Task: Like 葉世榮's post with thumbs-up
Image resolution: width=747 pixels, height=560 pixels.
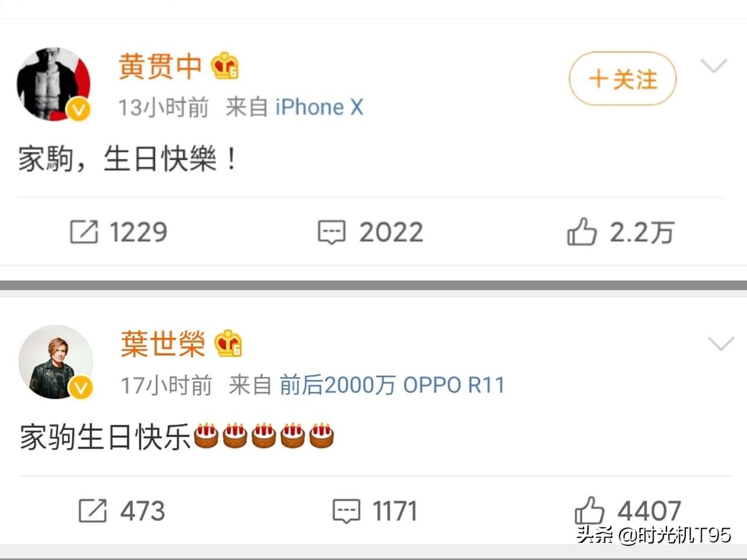Action: [x=589, y=510]
